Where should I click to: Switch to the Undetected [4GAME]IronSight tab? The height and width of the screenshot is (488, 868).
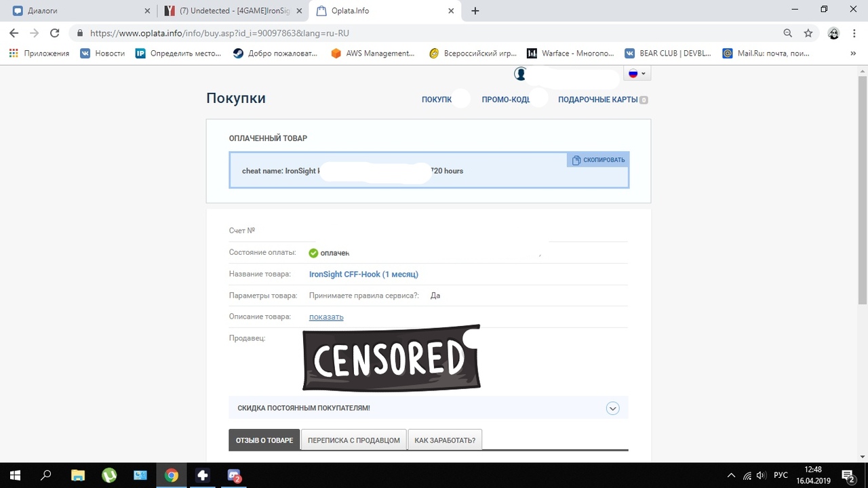pos(233,11)
